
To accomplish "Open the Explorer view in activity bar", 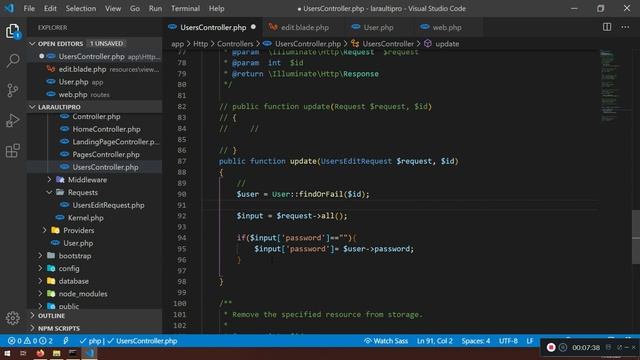I will coord(13,31).
